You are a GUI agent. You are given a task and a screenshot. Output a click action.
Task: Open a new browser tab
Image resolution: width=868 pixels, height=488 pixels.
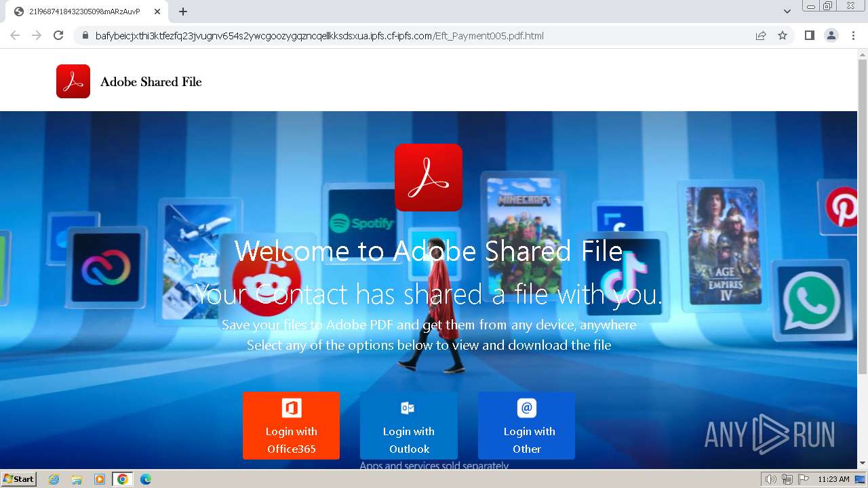183,12
